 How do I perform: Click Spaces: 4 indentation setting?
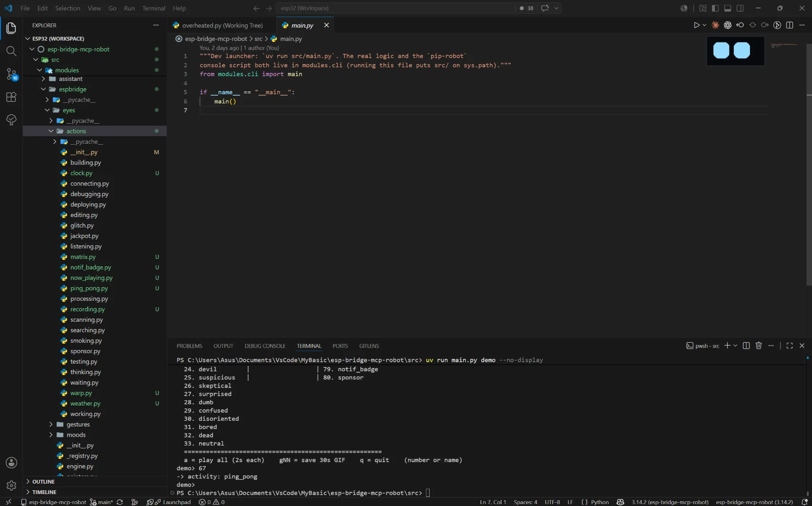click(x=525, y=502)
